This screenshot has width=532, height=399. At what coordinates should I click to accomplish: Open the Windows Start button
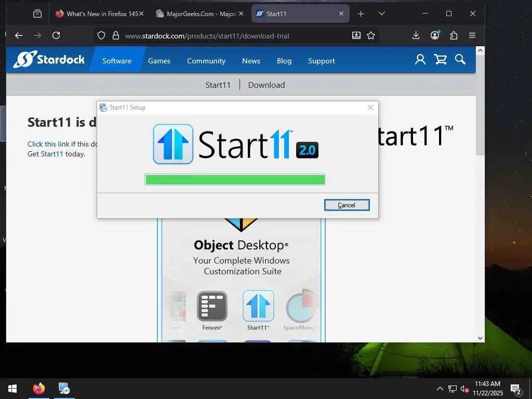click(12, 389)
